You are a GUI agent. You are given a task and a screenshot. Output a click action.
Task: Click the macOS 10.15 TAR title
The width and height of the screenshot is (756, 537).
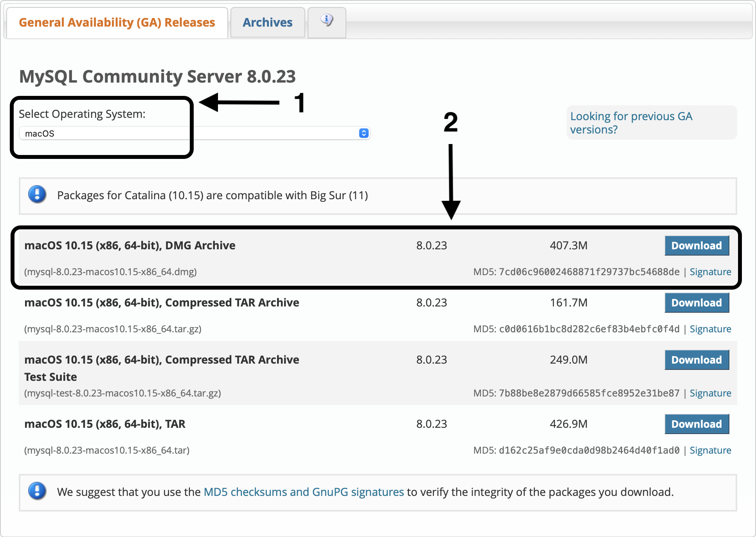[x=105, y=424]
